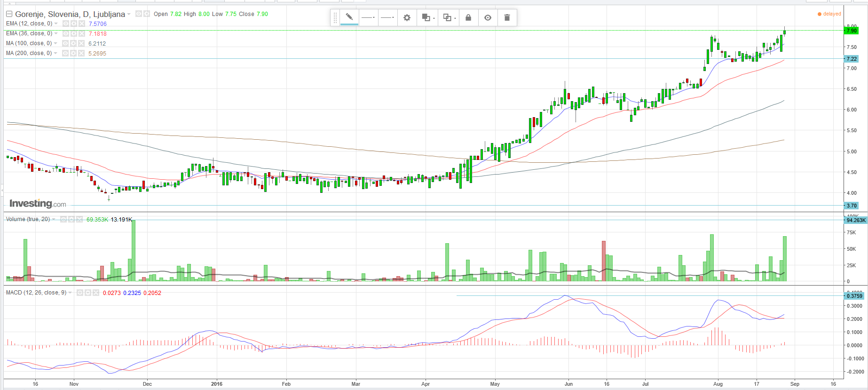Viewport: 868px width, 390px height.
Task: Hide the Gorenje main price series
Action: pos(139,14)
